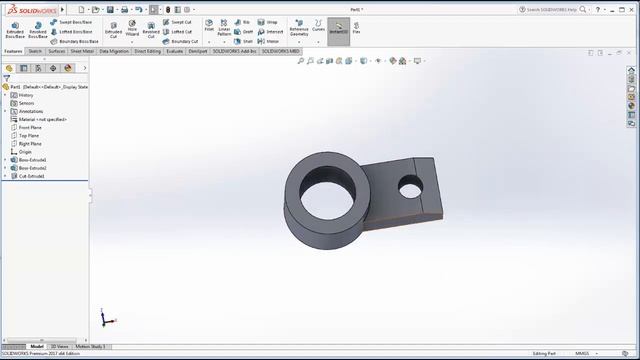Click the Wrap feature tool

click(x=267, y=22)
